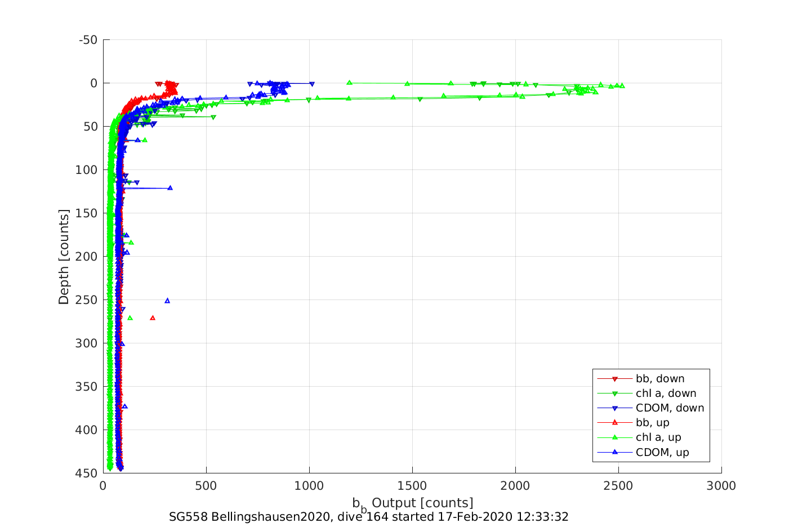Click the x-axis tick label 1500
Viewport: 798px width, 532px height.
pyautogui.click(x=412, y=486)
